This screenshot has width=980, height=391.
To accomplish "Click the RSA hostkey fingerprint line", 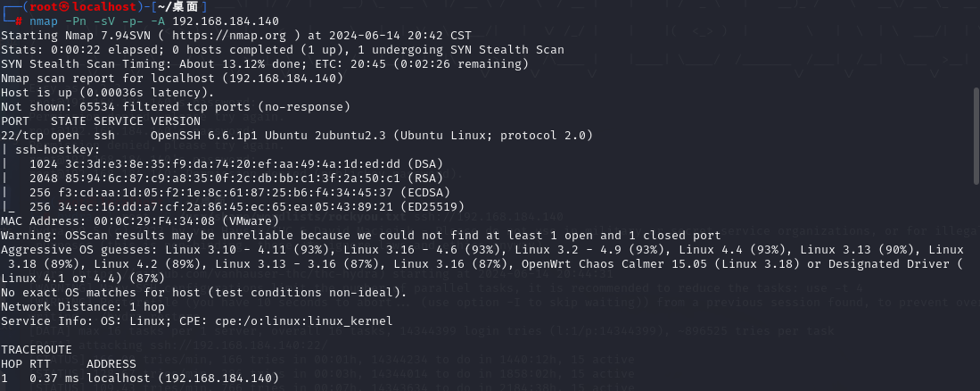I will pyautogui.click(x=236, y=179).
